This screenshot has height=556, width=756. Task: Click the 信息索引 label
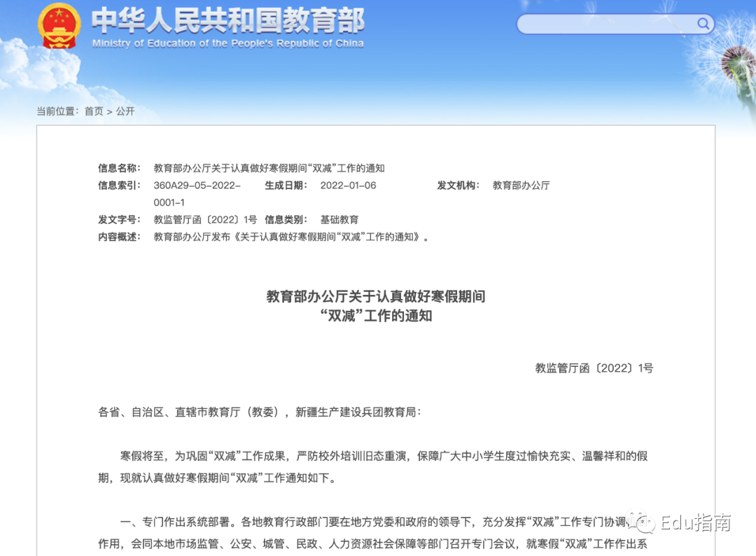119,186
